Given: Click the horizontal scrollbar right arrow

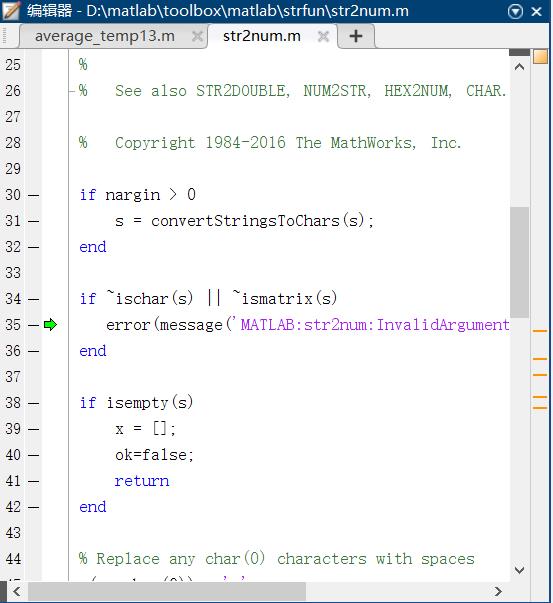Looking at the screenshot, I should pyautogui.click(x=498, y=591).
